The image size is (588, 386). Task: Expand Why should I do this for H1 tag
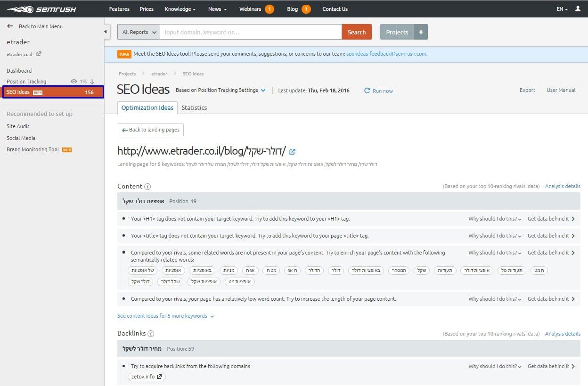(495, 219)
